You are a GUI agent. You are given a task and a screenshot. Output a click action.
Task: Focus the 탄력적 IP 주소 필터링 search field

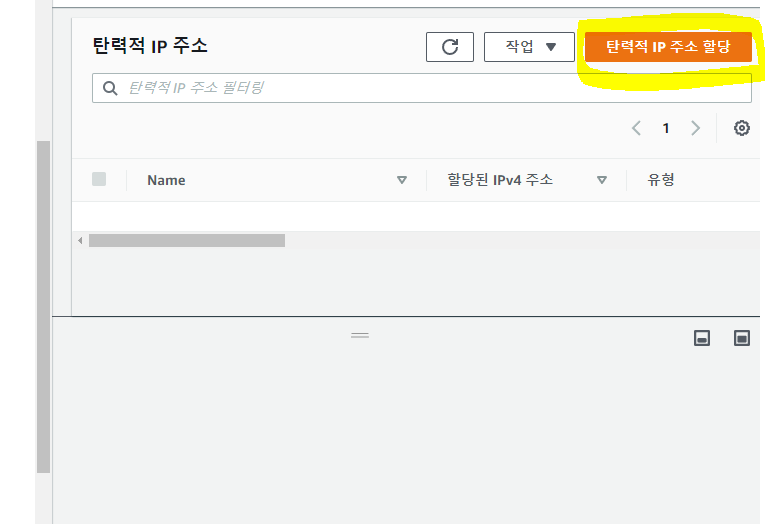(422, 88)
